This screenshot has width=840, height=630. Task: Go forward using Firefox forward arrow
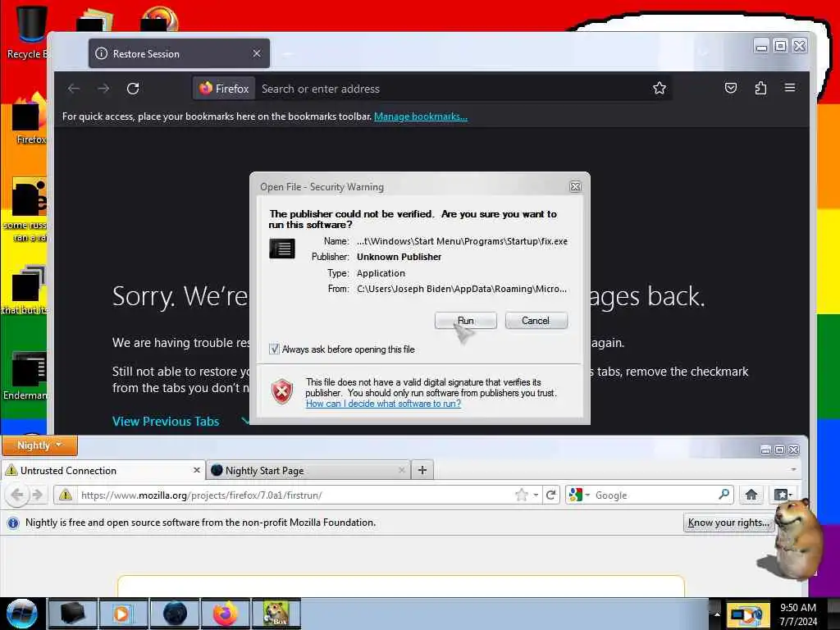103,89
